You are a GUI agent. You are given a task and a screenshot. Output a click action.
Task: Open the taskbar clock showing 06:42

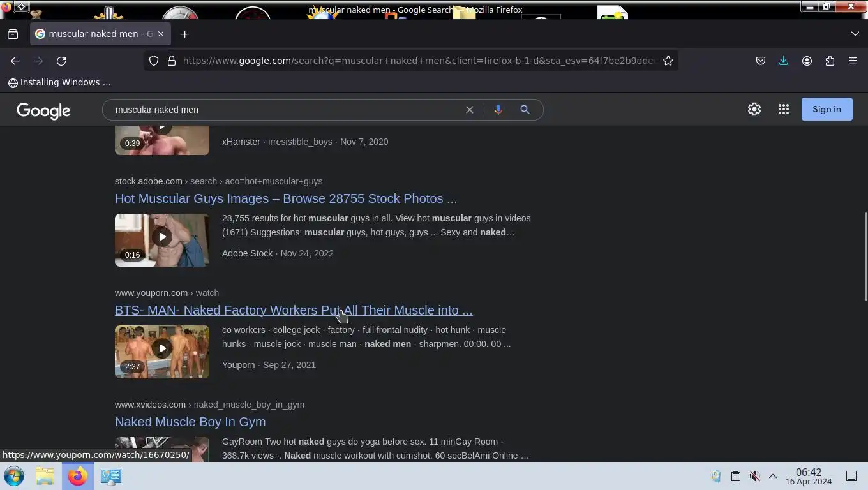tap(809, 477)
